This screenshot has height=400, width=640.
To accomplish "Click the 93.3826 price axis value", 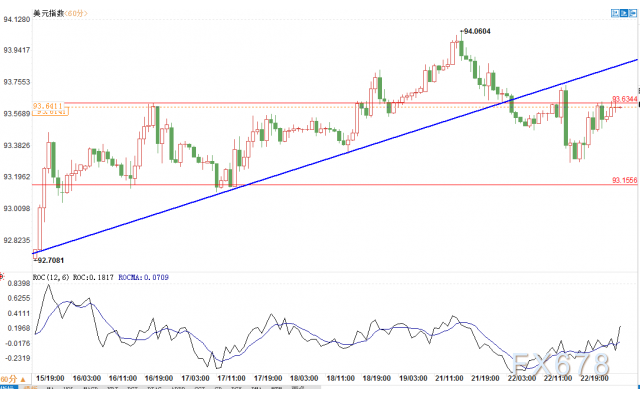I will [x=17, y=145].
